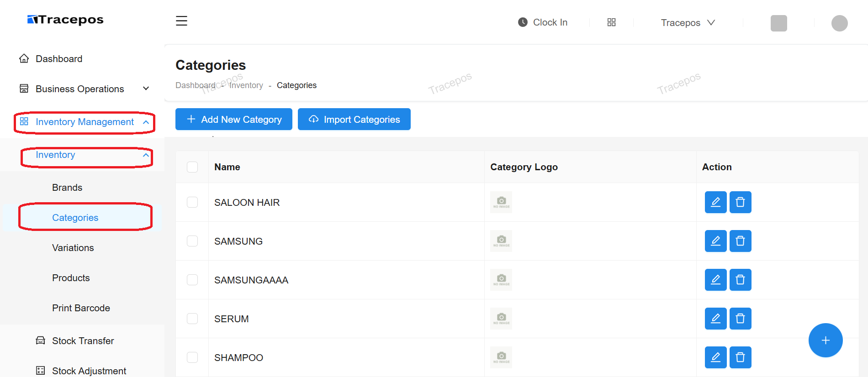Screen dimensions: 868x377
Task: Click the apps grid icon in header
Action: point(611,22)
